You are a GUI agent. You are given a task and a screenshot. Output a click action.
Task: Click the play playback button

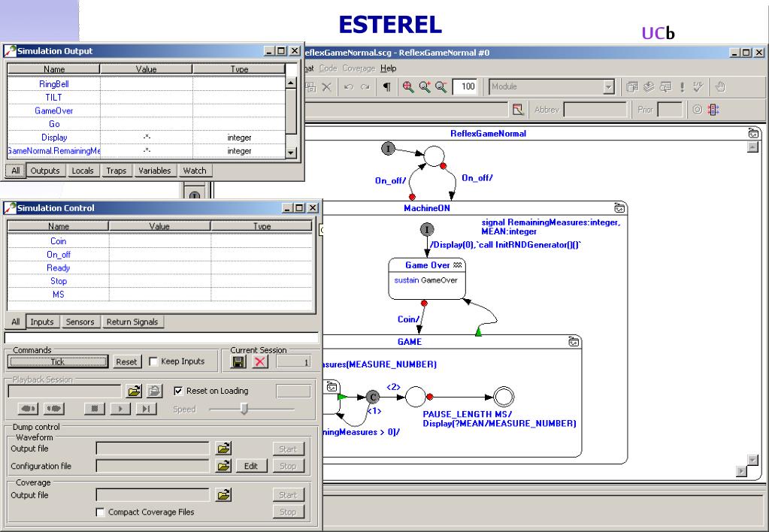coord(120,409)
